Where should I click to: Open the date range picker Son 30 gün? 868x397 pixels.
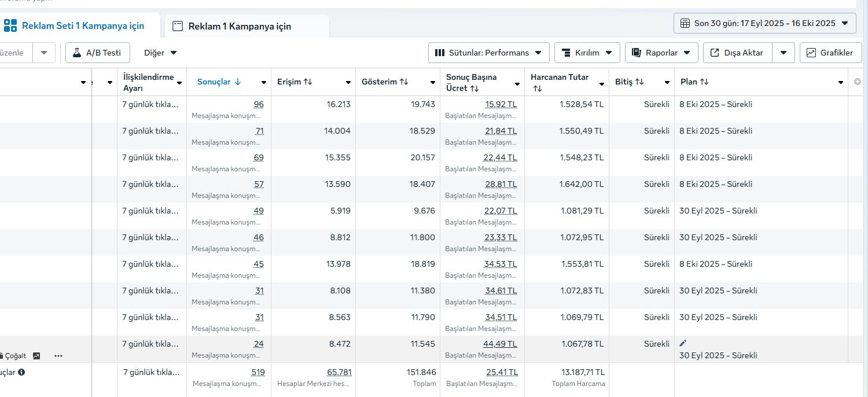click(x=764, y=23)
